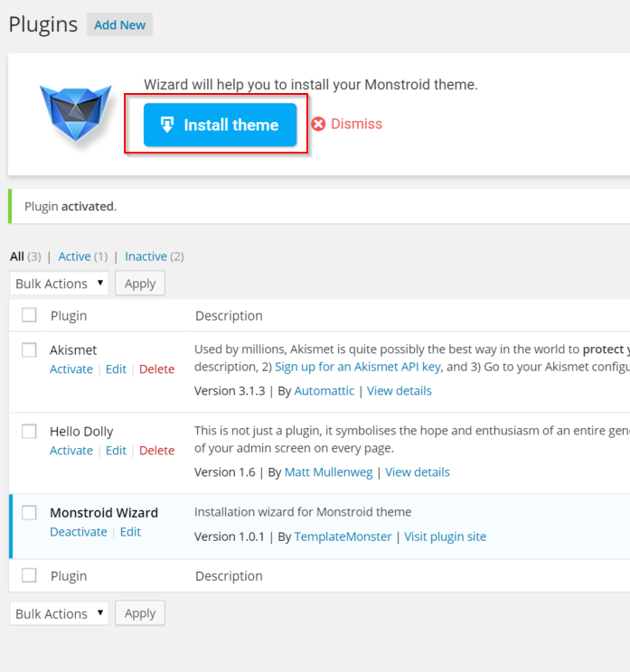The image size is (630, 672).
Task: Open Sign up for Akismet API key link
Action: point(357,367)
